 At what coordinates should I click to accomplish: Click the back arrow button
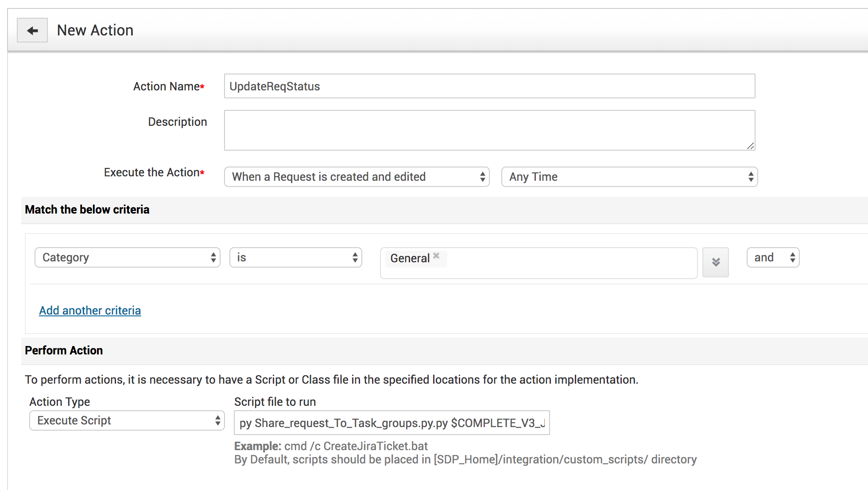[x=32, y=30]
